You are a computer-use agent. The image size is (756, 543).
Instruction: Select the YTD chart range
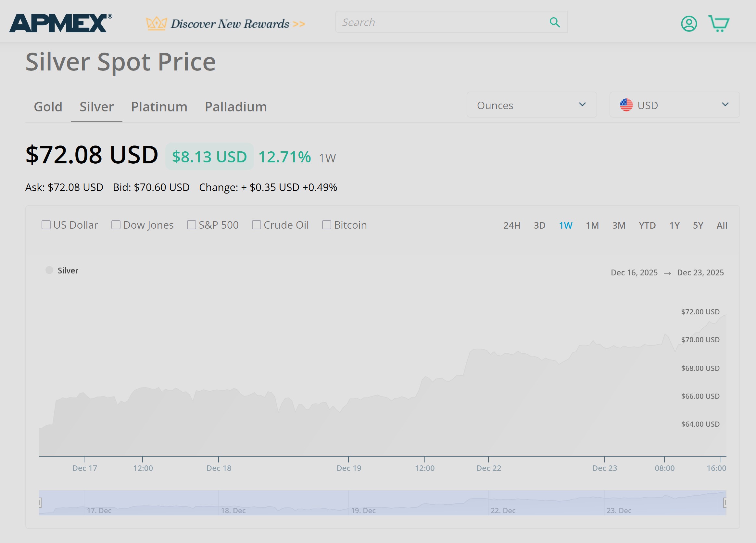click(x=647, y=225)
